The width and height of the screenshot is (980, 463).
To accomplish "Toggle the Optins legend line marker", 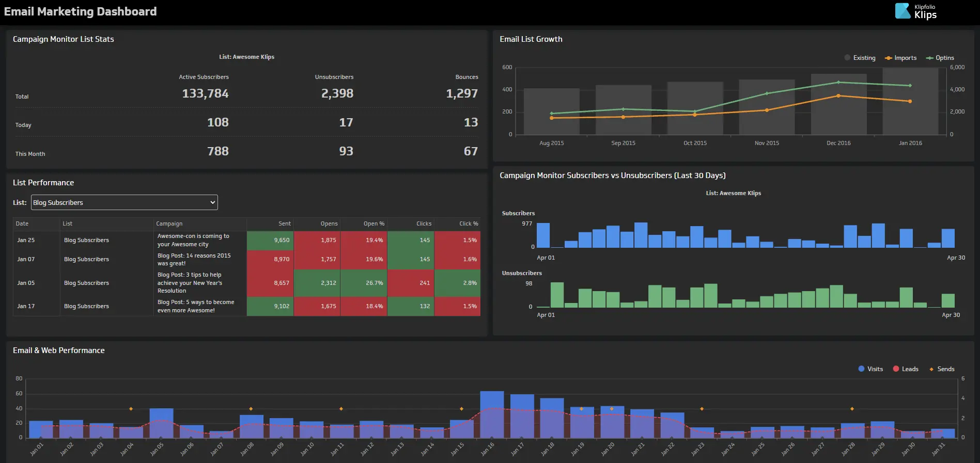I will click(930, 58).
